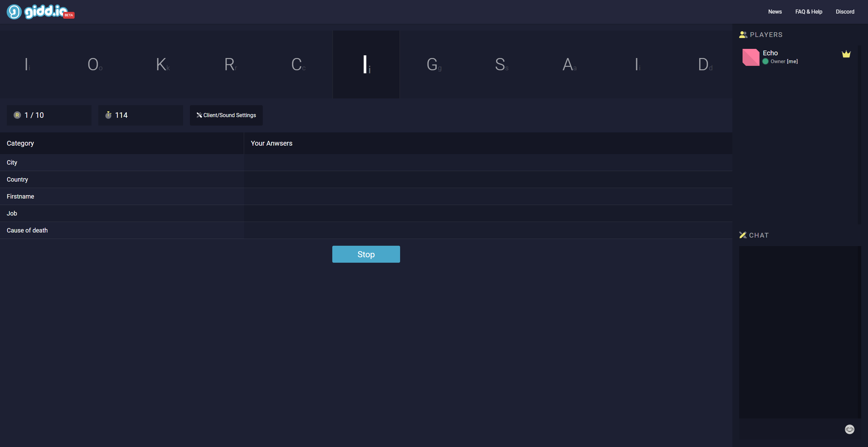Click the chat message input box
Screen dimensions: 868x447
click(790, 429)
